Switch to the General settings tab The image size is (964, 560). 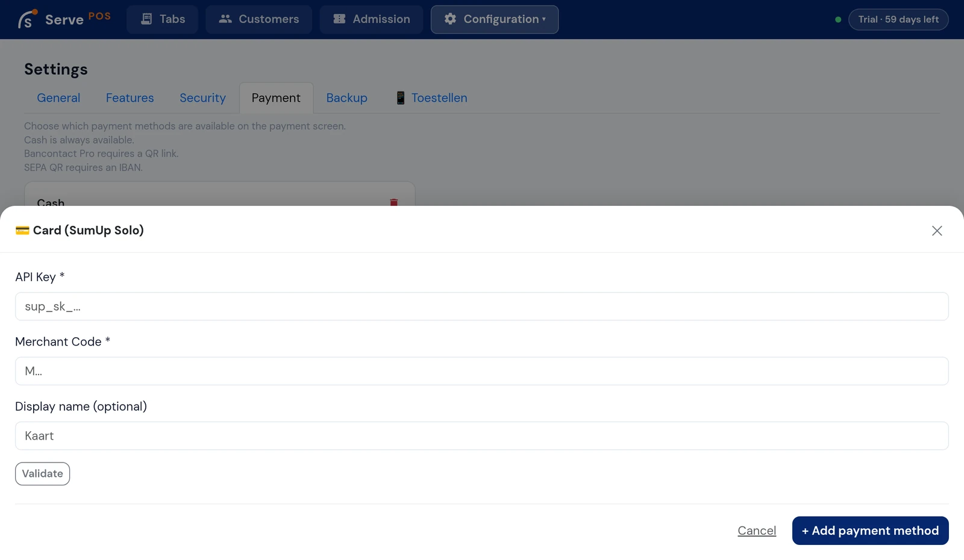point(58,98)
